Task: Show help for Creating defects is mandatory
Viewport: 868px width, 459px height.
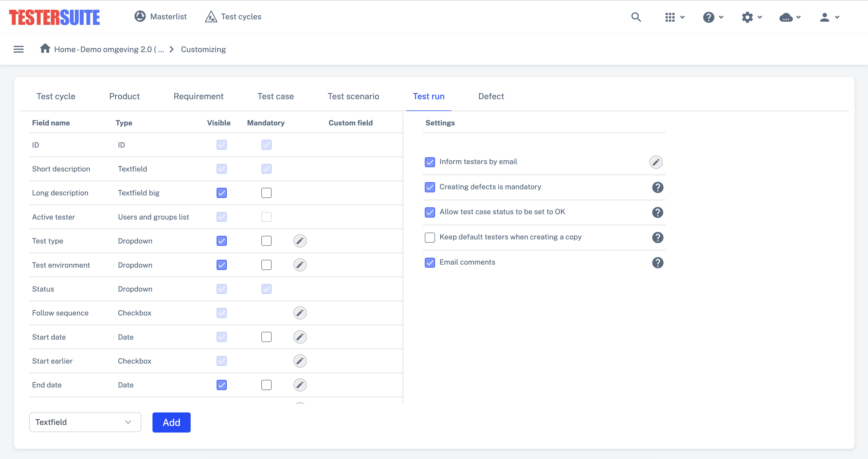Action: pos(657,187)
